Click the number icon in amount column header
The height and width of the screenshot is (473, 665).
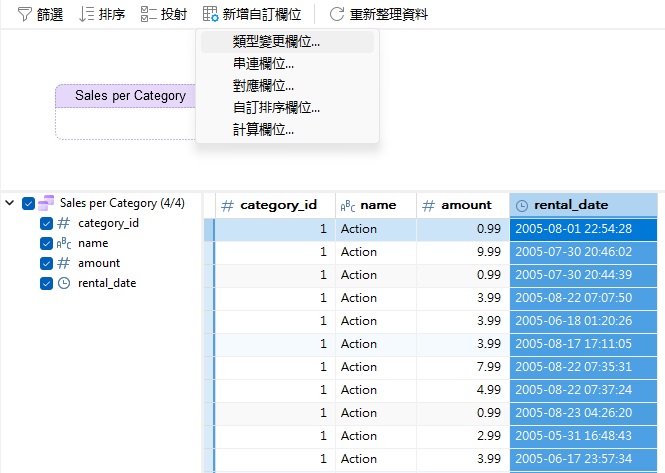(427, 205)
